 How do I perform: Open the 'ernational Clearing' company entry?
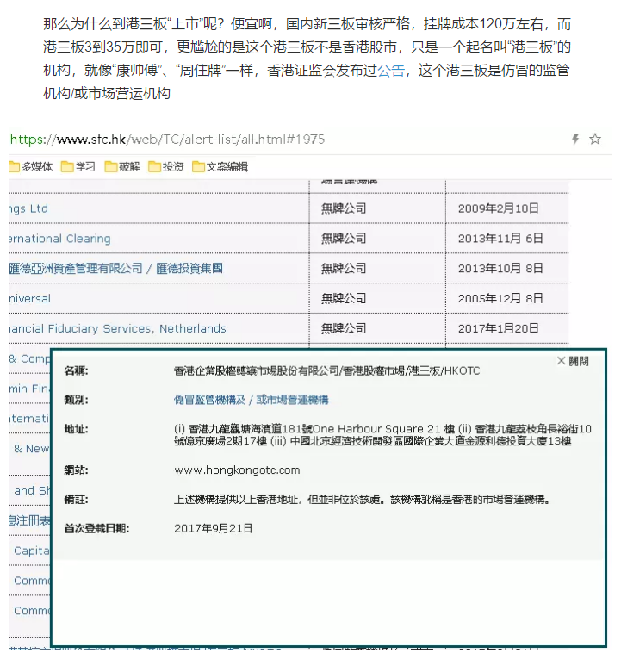59,239
